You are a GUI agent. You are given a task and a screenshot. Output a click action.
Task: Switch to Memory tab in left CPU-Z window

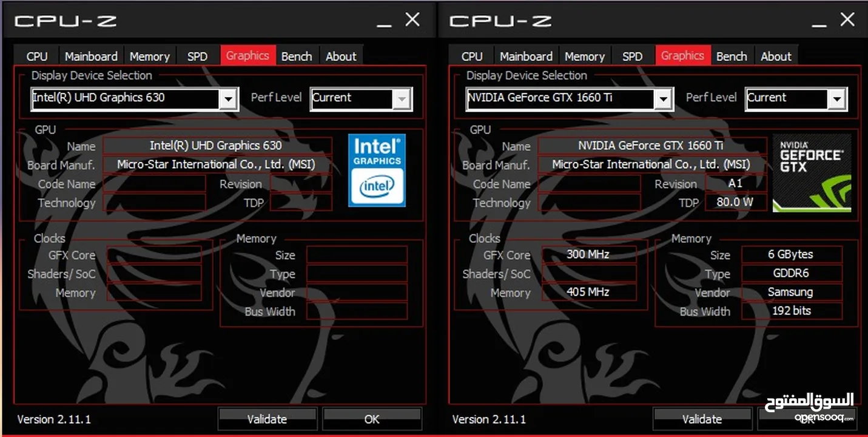point(149,56)
